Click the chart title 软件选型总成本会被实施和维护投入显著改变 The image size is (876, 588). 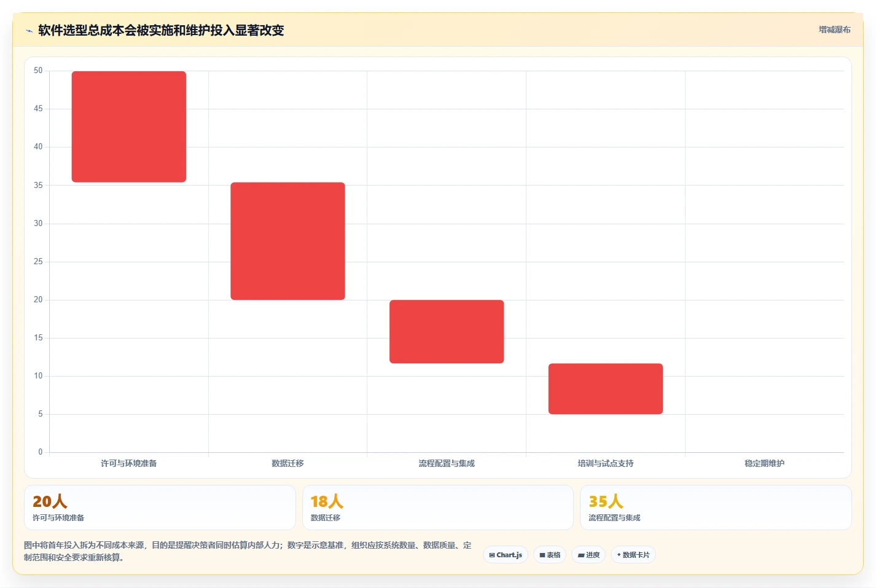click(x=161, y=30)
